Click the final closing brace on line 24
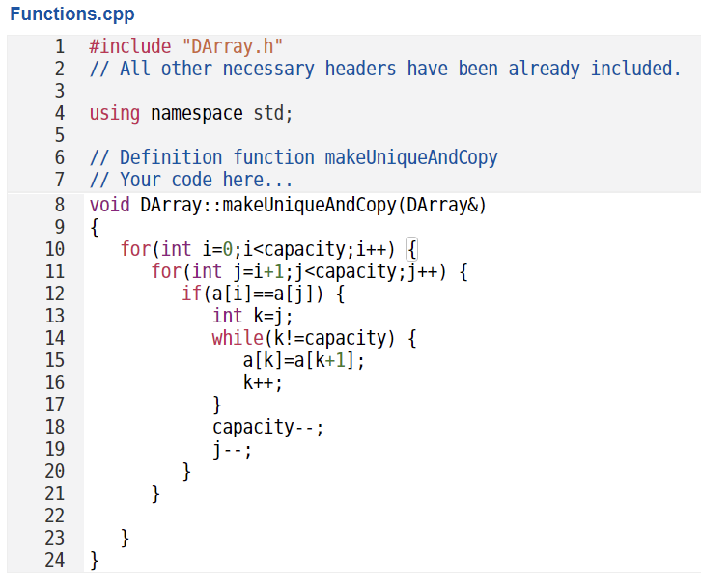The image size is (701, 588). 95,560
